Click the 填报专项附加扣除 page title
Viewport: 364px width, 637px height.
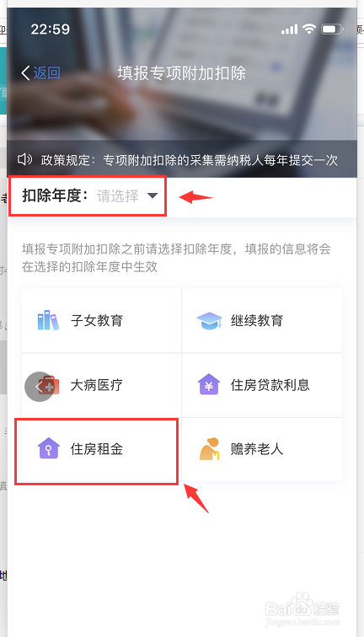[182, 73]
